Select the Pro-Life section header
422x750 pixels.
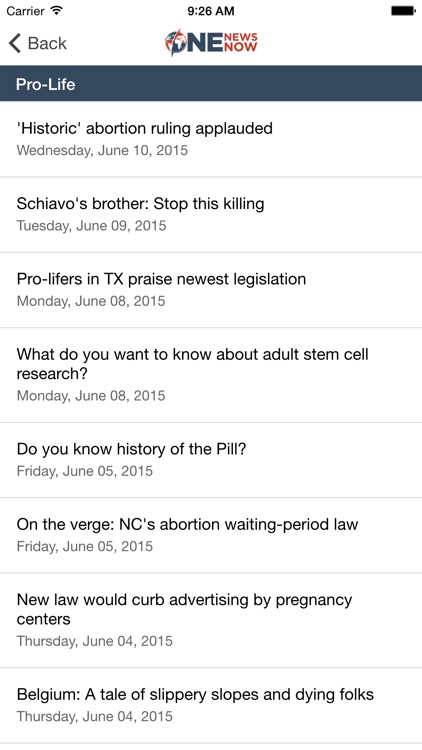click(211, 84)
